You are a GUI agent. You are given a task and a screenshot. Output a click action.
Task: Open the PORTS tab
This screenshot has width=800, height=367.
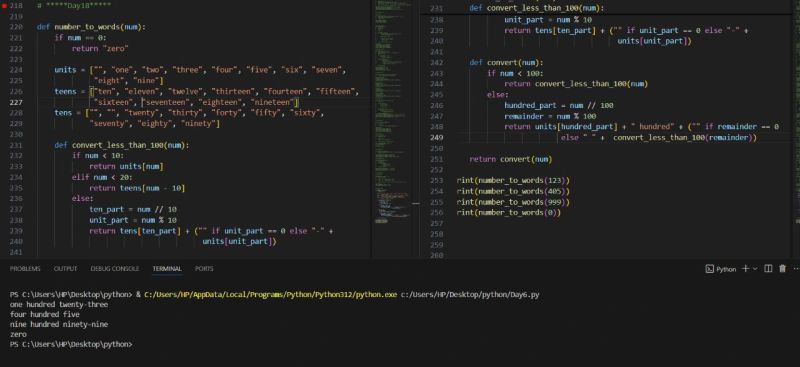coord(204,268)
